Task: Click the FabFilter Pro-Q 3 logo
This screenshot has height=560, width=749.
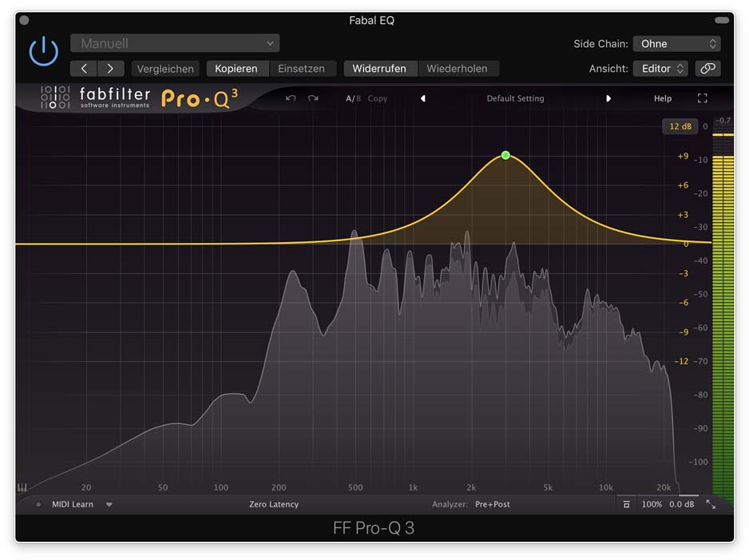Action: tap(139, 97)
